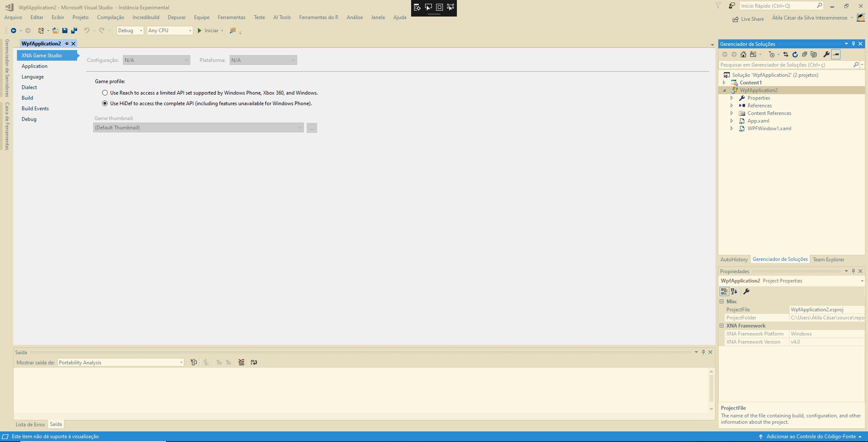Open the Game thumbnail dropdown
This screenshot has height=442, width=868.
300,127
